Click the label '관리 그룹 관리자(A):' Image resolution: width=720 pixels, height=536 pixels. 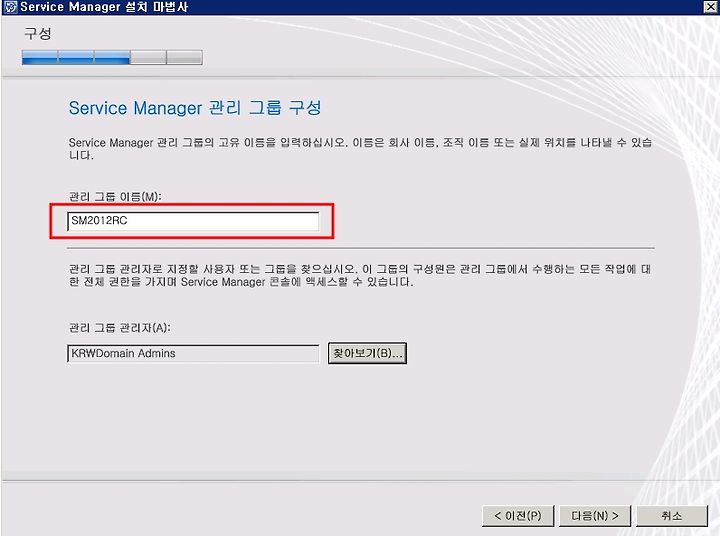tap(119, 327)
